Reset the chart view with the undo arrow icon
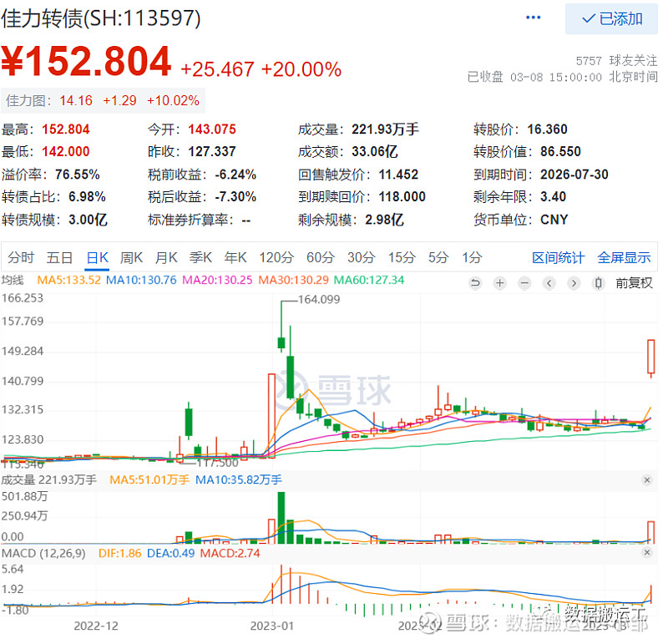The image size is (668, 644). [x=475, y=282]
